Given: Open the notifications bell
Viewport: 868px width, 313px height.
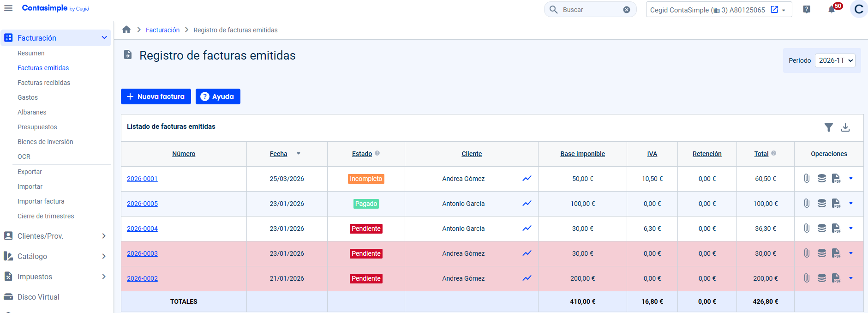Looking at the screenshot, I should tap(832, 10).
